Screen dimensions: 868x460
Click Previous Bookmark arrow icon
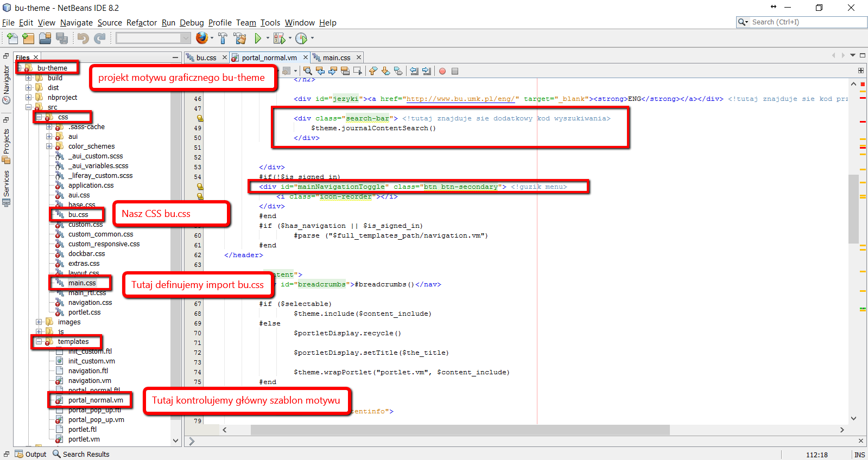tap(372, 71)
